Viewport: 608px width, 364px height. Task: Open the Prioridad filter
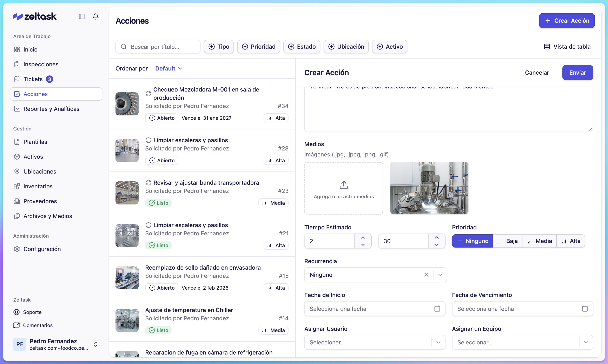click(259, 47)
